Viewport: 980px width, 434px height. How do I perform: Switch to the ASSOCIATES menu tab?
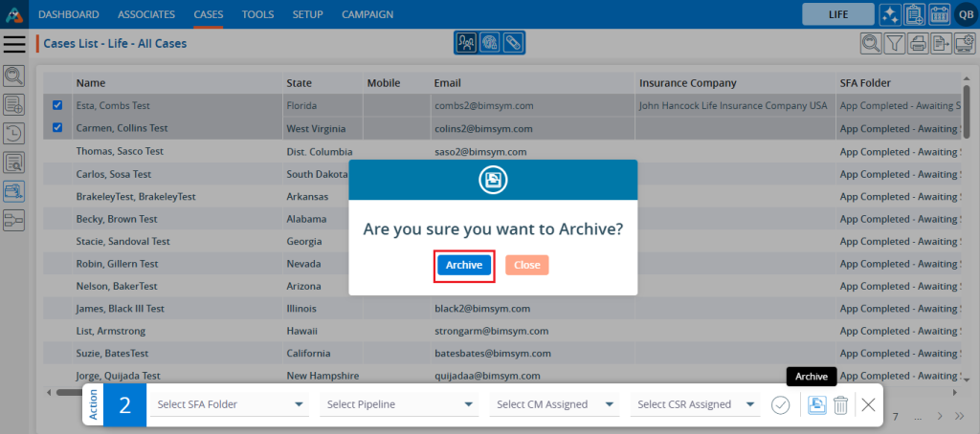pyautogui.click(x=146, y=14)
